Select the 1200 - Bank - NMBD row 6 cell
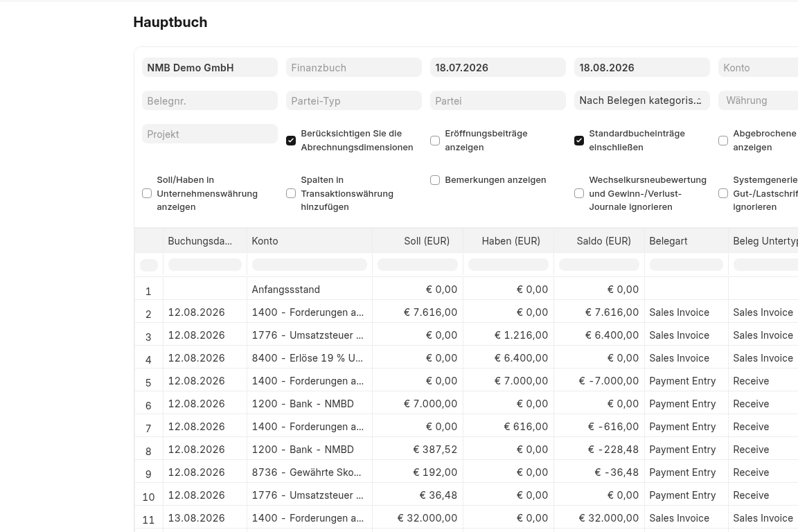The width and height of the screenshot is (798, 532). [x=310, y=404]
